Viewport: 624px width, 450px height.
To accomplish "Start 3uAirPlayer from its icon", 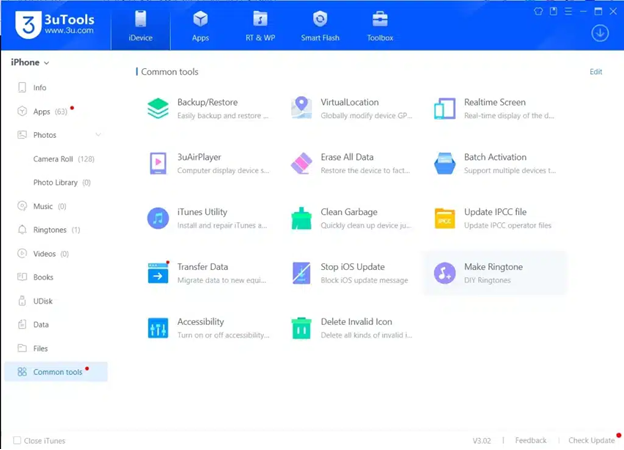I will (x=158, y=163).
